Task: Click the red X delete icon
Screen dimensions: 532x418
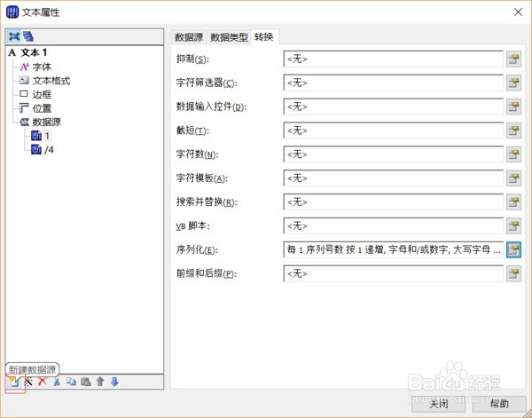Action: pyautogui.click(x=43, y=382)
